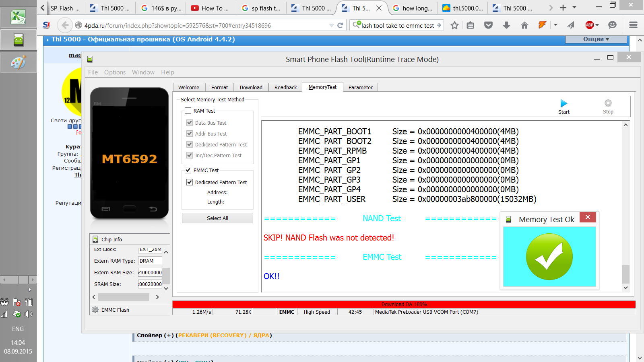Screen dimensions: 644x362
Task: Open the browser tab list dropdown
Action: pyautogui.click(x=574, y=8)
